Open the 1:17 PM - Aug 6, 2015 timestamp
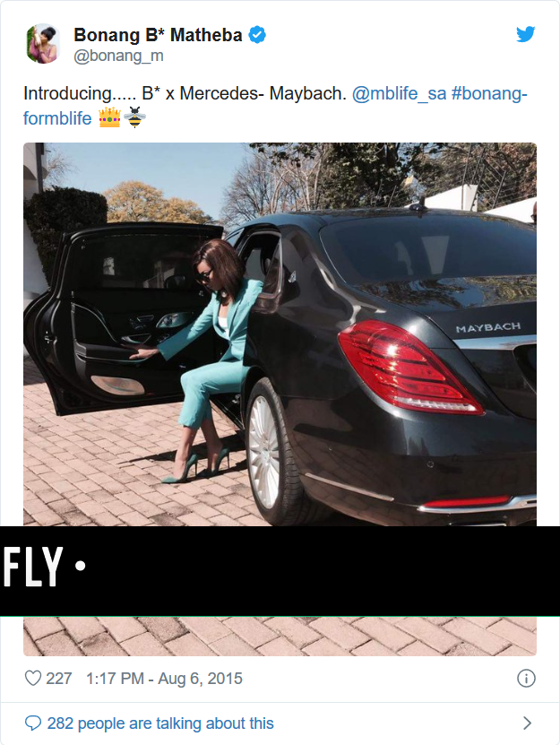560x745 pixels. point(164,678)
